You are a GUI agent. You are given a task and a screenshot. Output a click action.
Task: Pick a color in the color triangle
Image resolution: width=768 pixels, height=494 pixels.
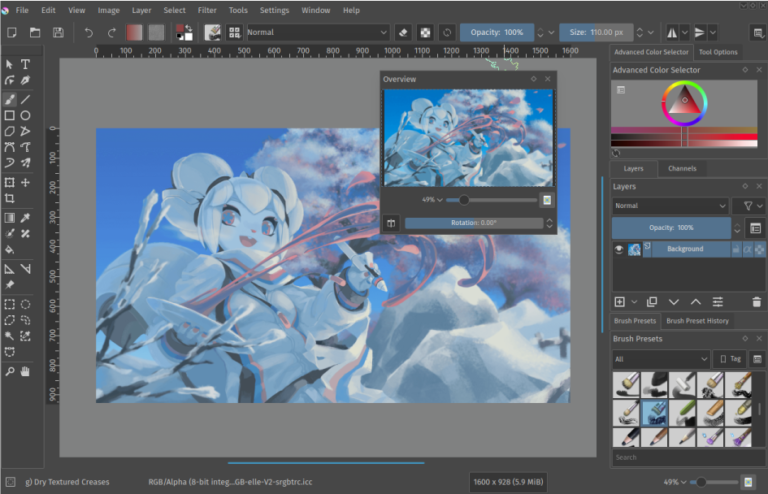pyautogui.click(x=684, y=101)
